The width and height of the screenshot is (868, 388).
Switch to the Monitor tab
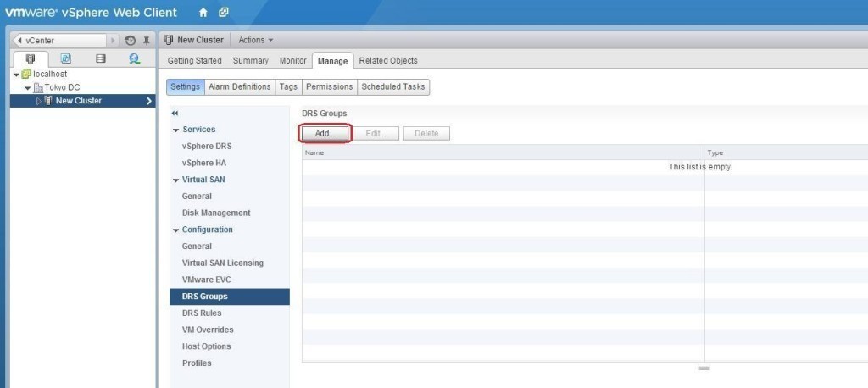(292, 61)
